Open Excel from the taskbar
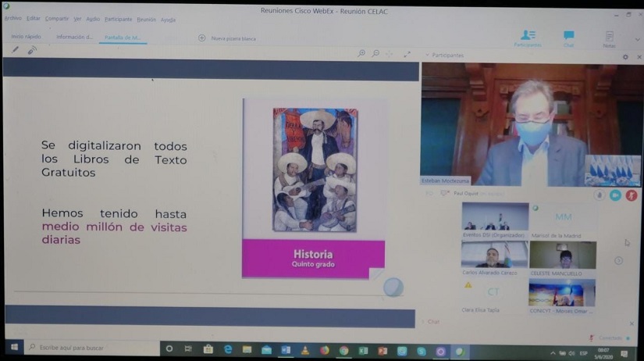This screenshot has width=644, height=361. click(364, 351)
